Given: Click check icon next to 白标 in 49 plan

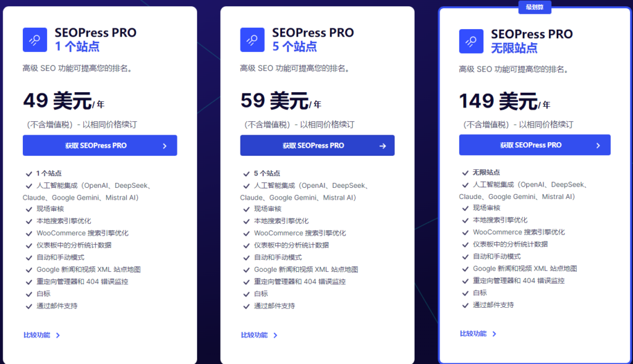Looking at the screenshot, I should tap(28, 294).
